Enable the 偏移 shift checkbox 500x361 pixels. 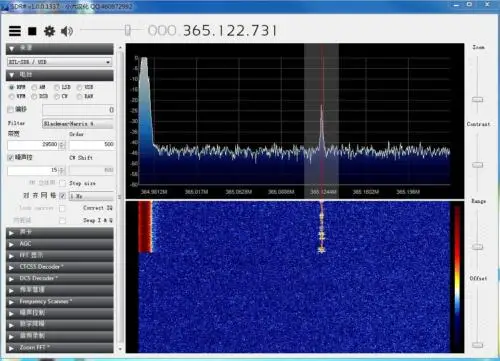10,109
